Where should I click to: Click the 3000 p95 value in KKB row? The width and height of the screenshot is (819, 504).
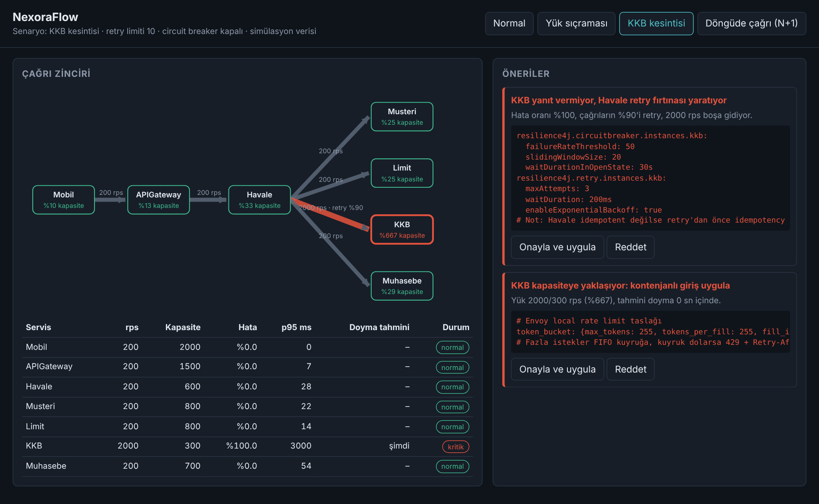(x=301, y=446)
